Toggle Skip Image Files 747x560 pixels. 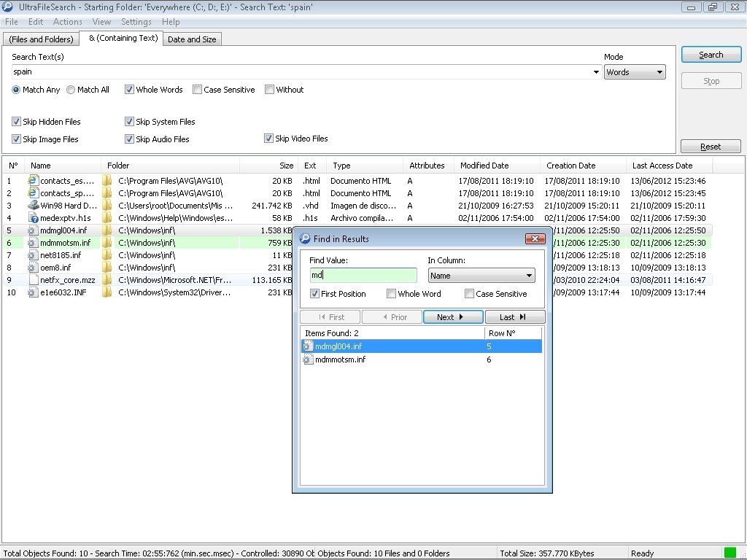(16, 139)
